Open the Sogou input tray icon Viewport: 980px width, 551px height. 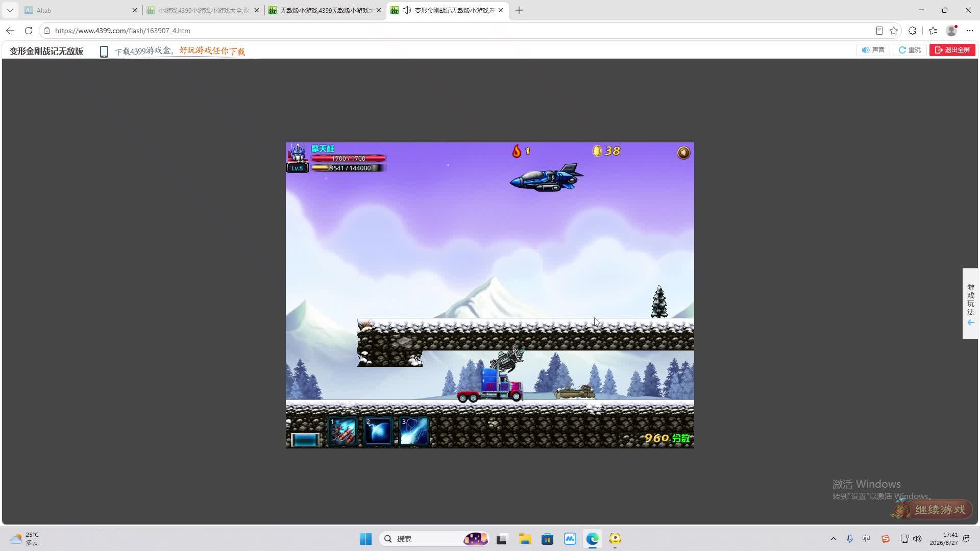886,539
